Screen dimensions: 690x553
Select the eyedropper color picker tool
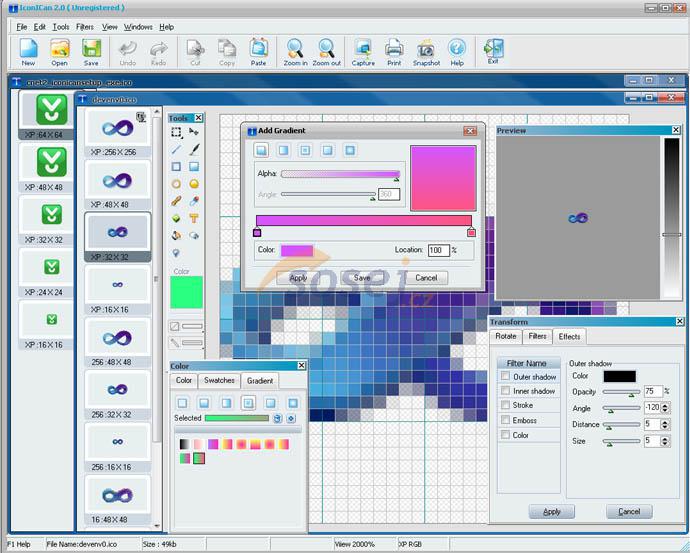point(194,201)
